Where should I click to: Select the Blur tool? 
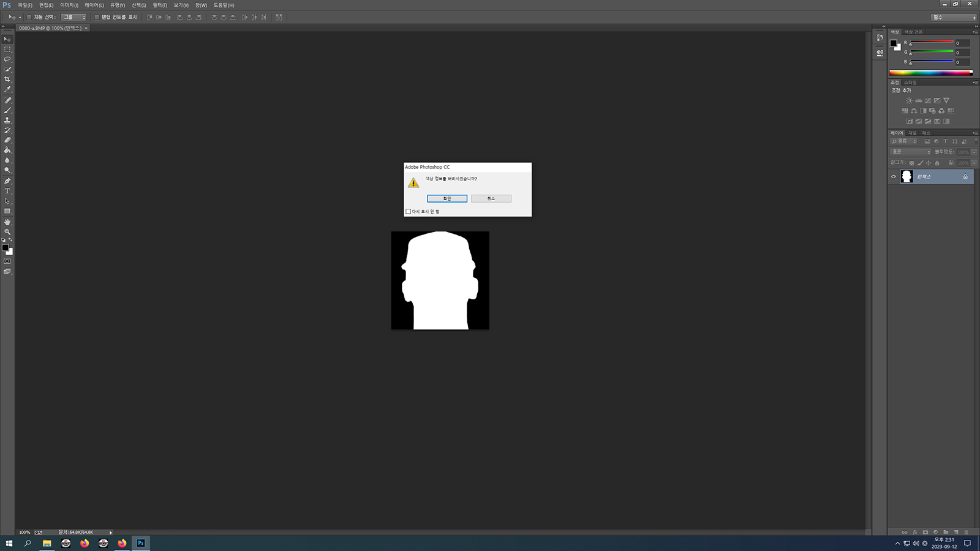pyautogui.click(x=7, y=160)
